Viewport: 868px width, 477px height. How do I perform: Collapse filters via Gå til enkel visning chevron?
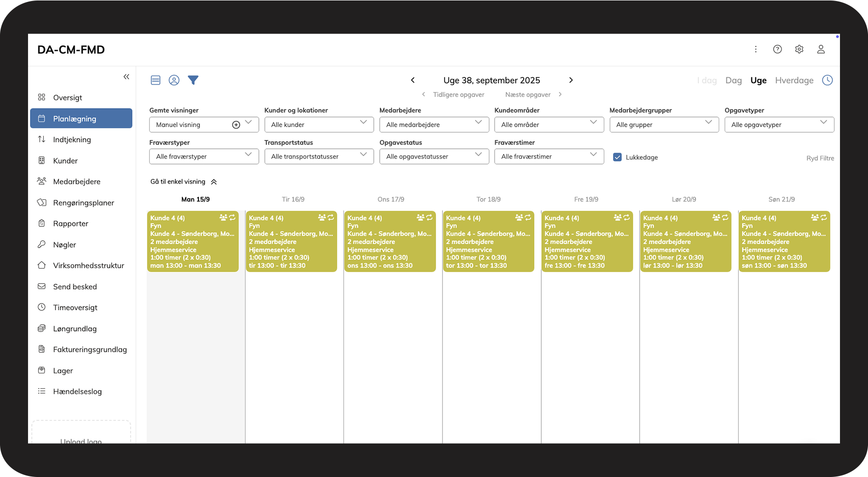click(x=214, y=181)
